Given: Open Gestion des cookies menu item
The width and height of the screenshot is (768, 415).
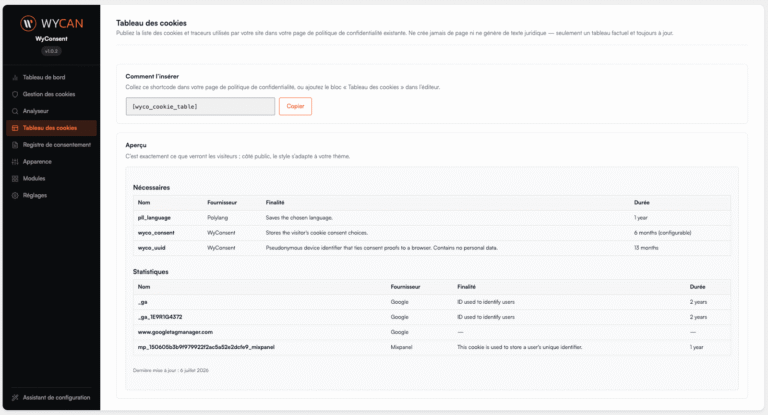Looking at the screenshot, I should point(51,94).
